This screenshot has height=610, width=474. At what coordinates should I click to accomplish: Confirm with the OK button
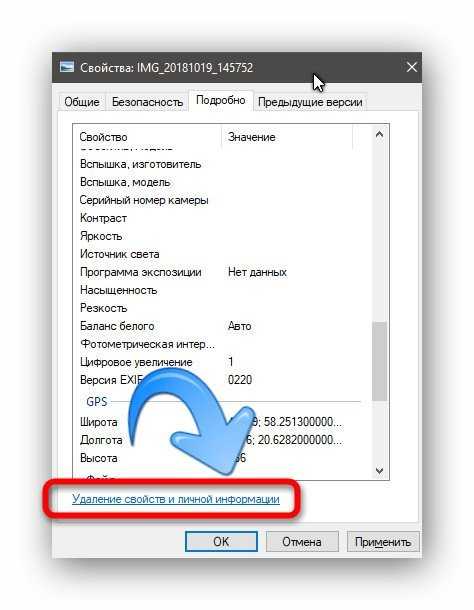[221, 542]
